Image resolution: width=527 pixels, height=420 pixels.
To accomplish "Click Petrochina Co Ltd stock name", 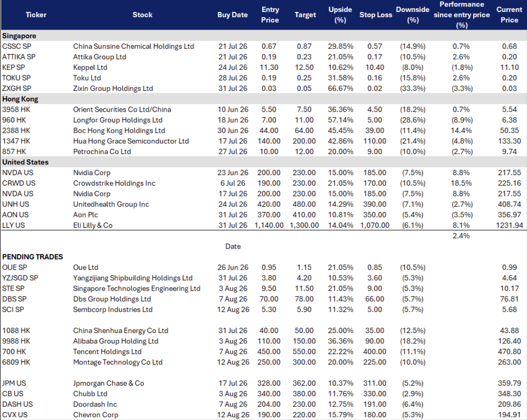I will point(102,152).
